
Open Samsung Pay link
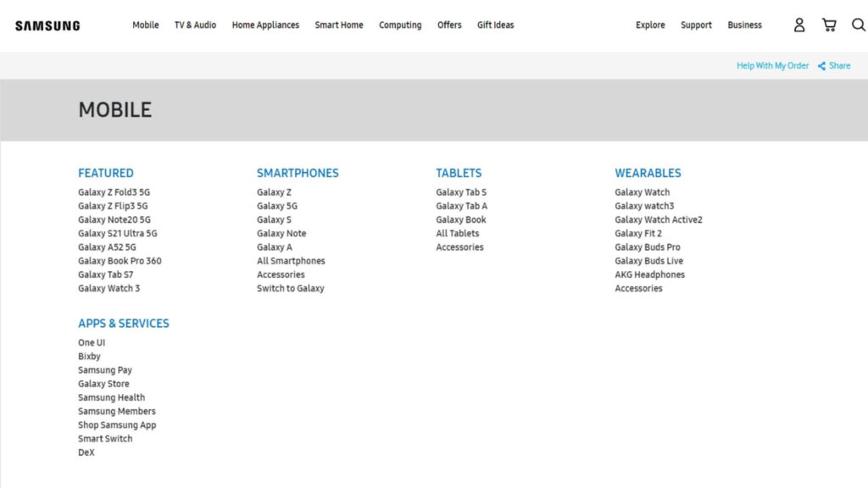coord(104,370)
